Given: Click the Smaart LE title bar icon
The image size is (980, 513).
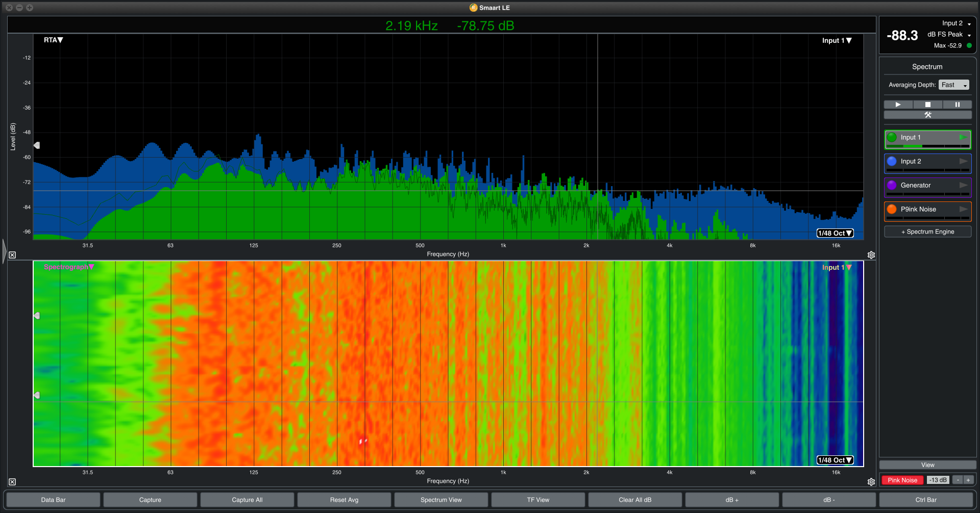Looking at the screenshot, I should point(473,8).
